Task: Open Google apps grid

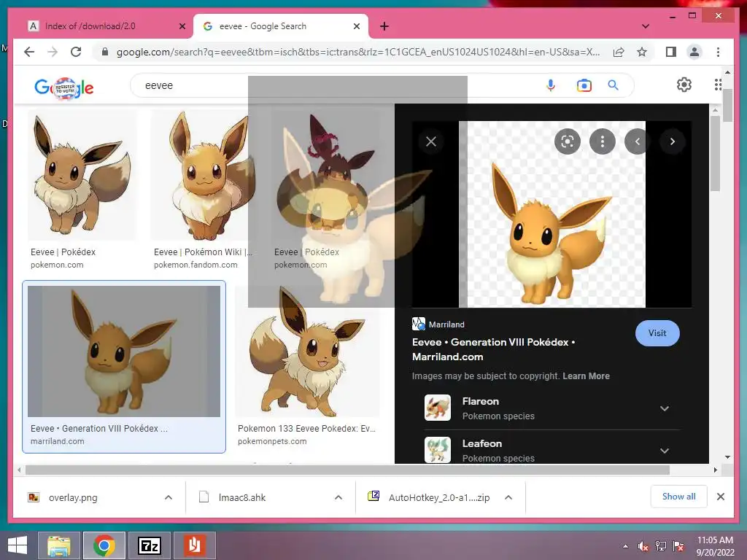Action: coord(718,85)
